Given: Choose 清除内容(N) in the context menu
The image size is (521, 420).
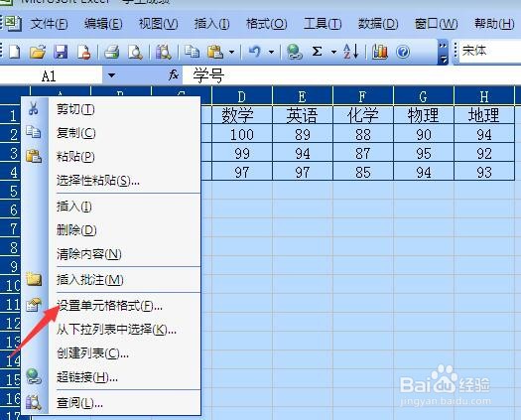Looking at the screenshot, I should point(111,254).
